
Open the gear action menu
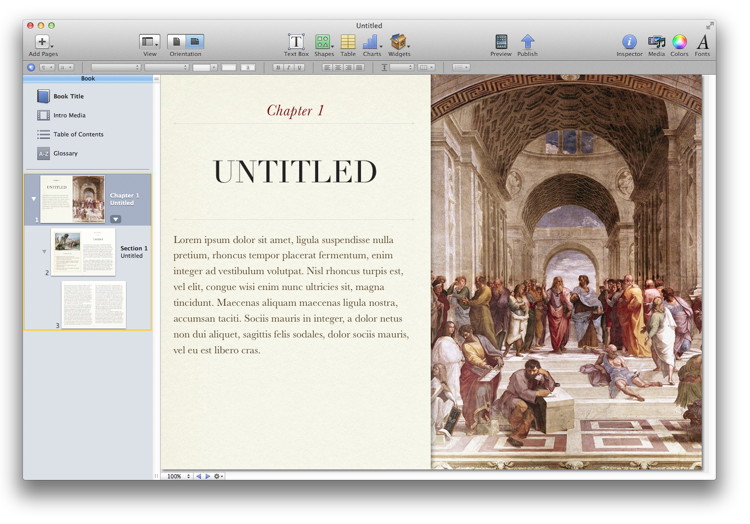click(218, 476)
